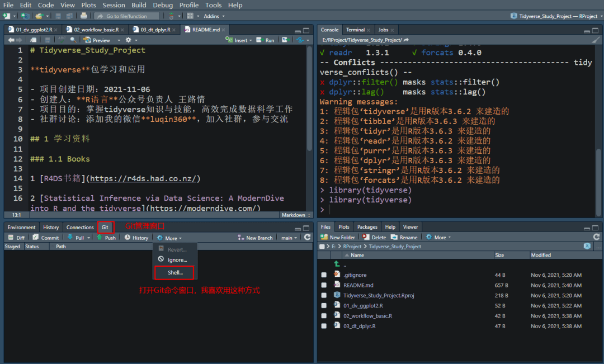Open the Insert chunk dropdown
This screenshot has width=604, height=364.
(239, 40)
